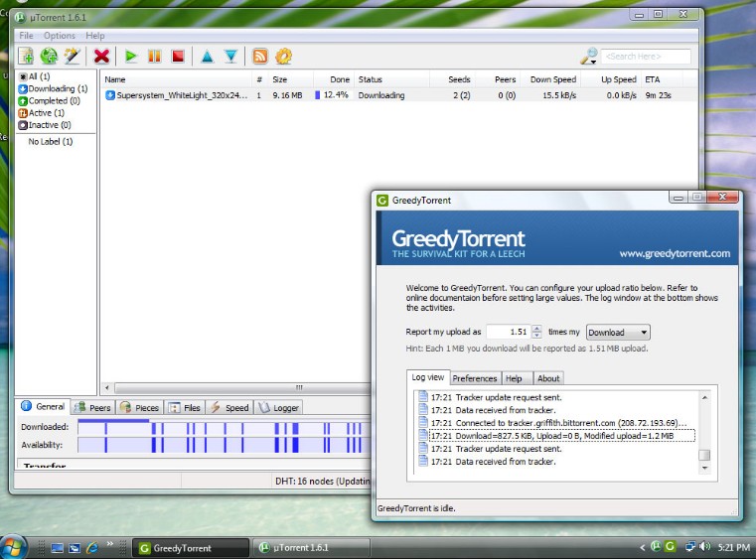The width and height of the screenshot is (756, 560).
Task: Click the Add Torrent from URL icon
Action: (x=49, y=57)
